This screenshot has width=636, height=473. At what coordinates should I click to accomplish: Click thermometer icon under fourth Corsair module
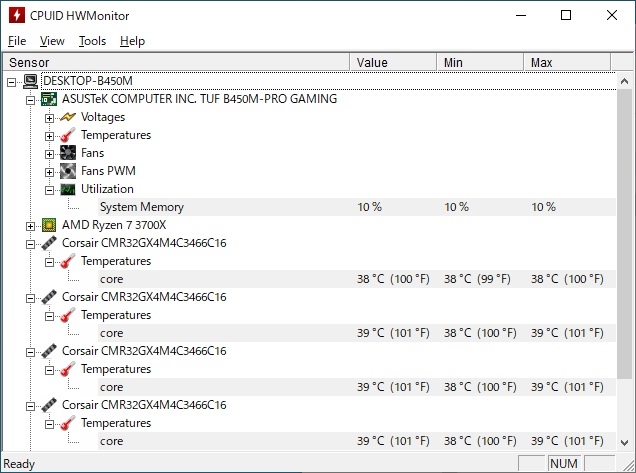[x=68, y=423]
